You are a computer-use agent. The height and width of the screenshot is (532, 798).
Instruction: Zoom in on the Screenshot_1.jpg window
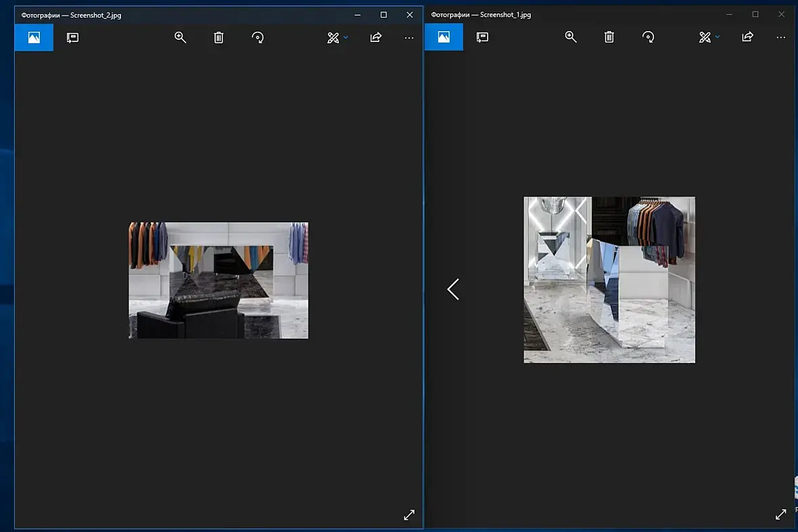click(571, 37)
